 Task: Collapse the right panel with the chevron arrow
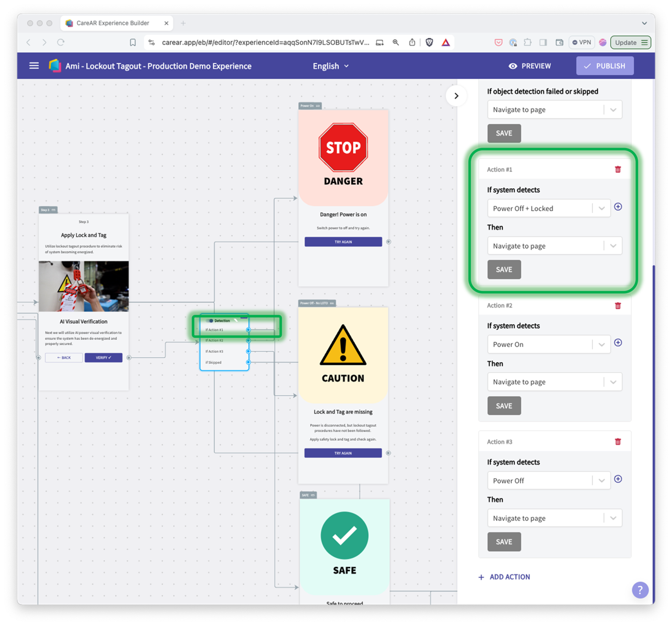[x=456, y=95]
